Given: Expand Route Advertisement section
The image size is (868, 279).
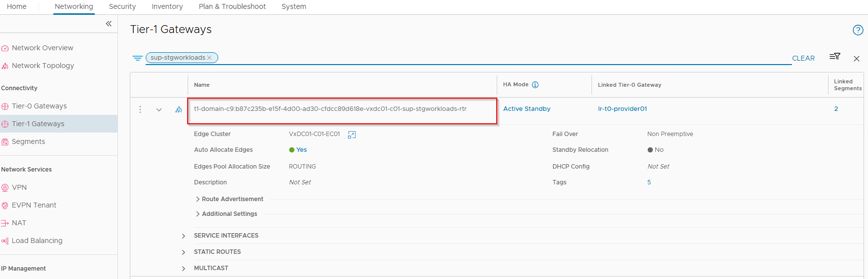Looking at the screenshot, I should point(198,199).
